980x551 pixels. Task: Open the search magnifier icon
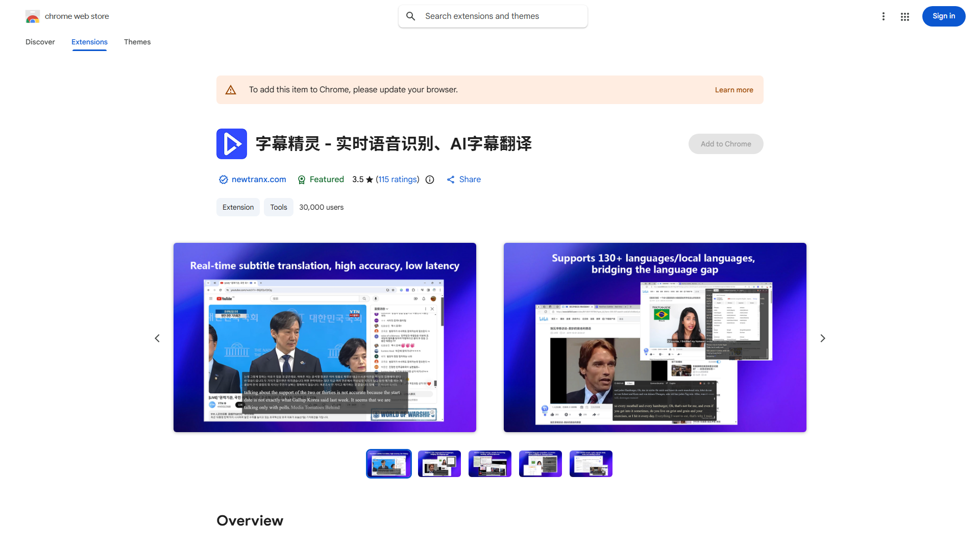411,16
